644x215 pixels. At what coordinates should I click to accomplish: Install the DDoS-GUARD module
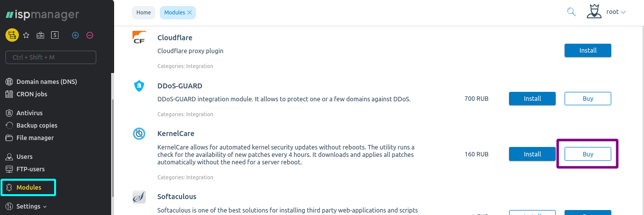click(x=532, y=98)
